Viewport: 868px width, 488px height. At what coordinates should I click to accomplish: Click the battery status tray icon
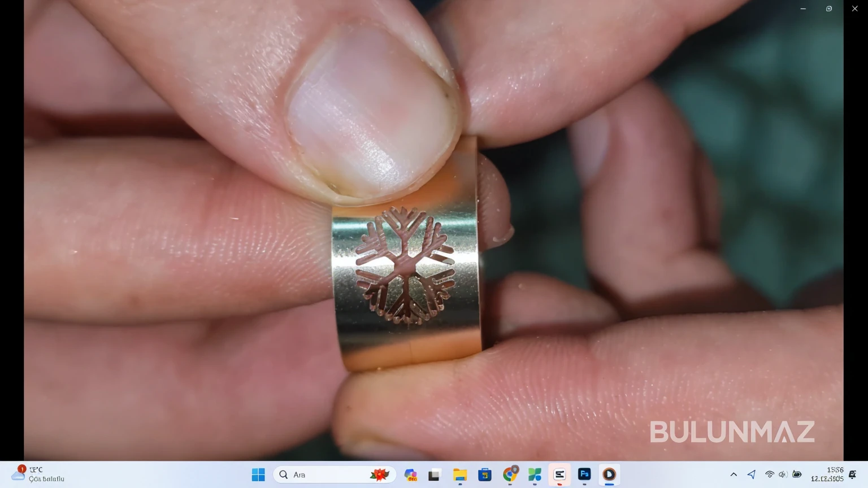tap(797, 474)
